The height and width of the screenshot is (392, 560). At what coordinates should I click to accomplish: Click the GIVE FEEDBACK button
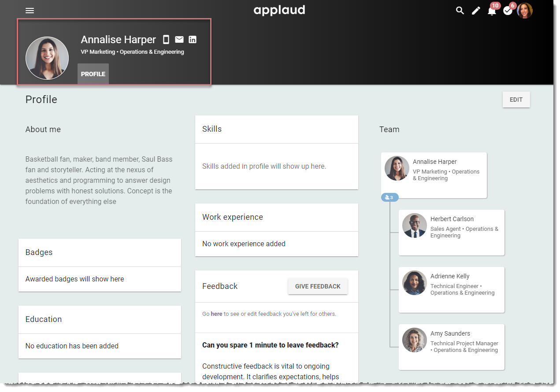click(x=318, y=286)
